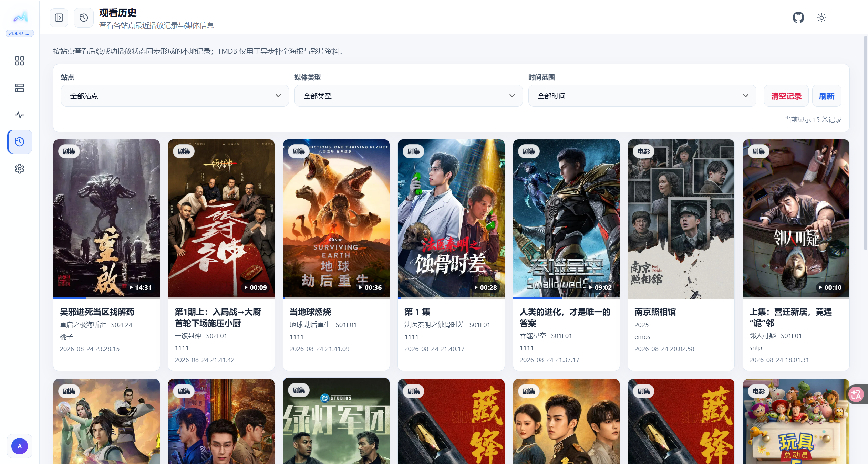This screenshot has height=464, width=868.
Task: Click site name sntp
Action: (x=756, y=348)
